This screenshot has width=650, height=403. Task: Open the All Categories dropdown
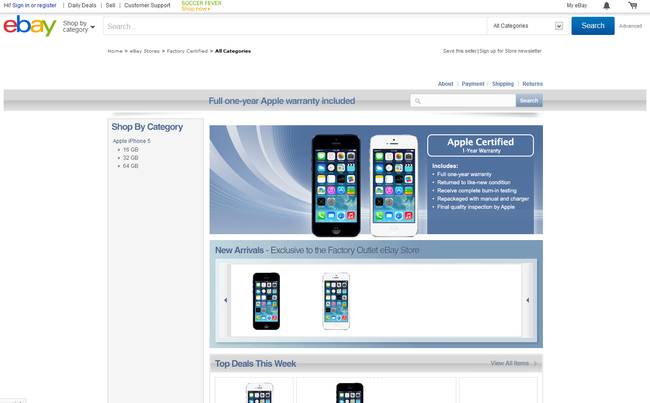coord(527,26)
